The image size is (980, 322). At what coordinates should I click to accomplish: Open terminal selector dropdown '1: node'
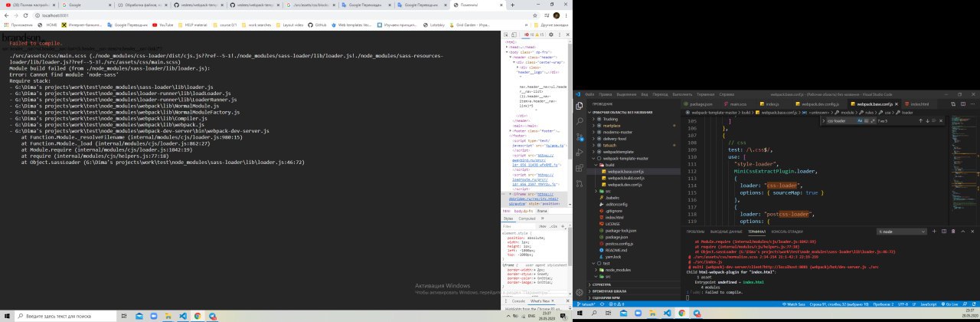click(900, 232)
